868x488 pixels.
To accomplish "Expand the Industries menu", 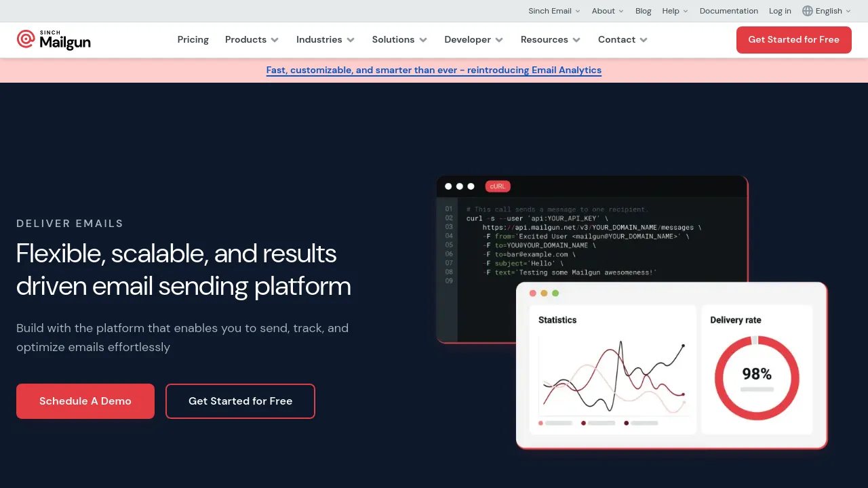I will coord(325,40).
